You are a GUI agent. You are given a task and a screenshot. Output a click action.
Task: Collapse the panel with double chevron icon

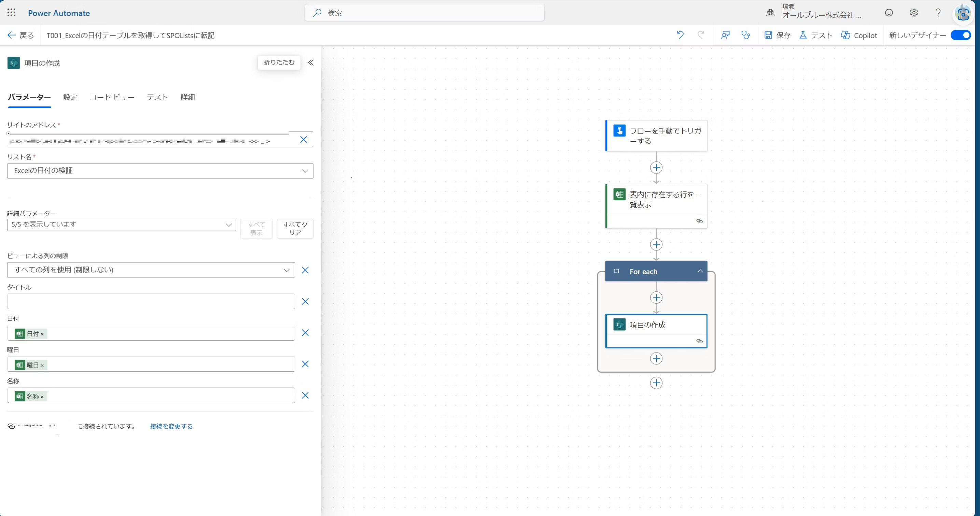311,63
